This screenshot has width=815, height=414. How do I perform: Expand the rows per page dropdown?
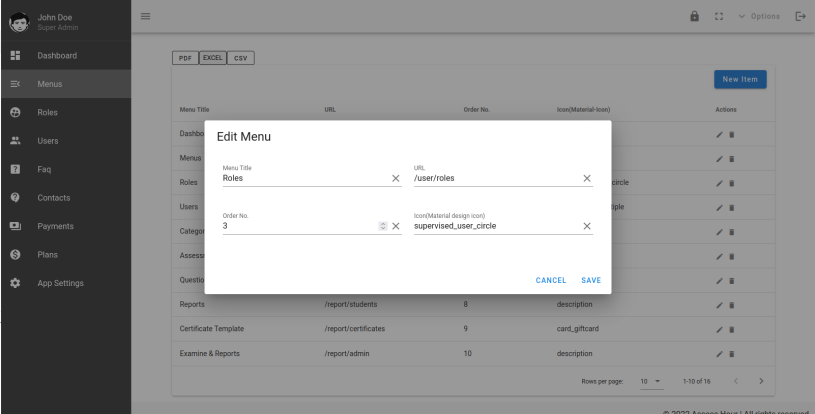(x=651, y=381)
